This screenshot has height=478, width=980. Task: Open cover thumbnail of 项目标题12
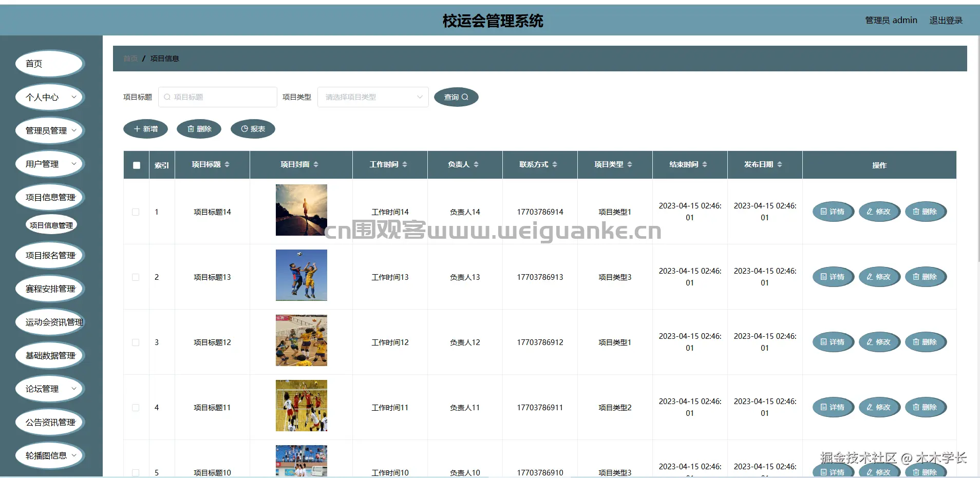301,340
